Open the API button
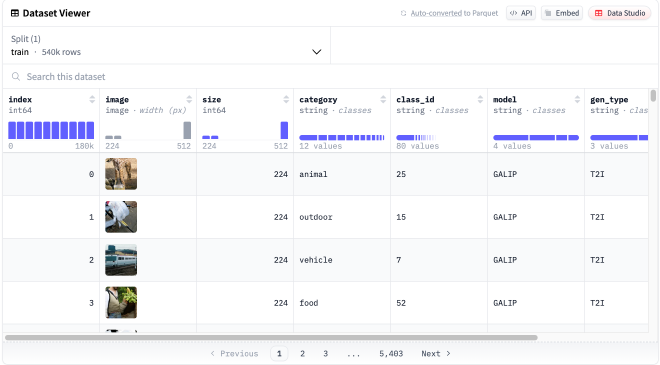Screen dimensions: 660x365 point(521,13)
